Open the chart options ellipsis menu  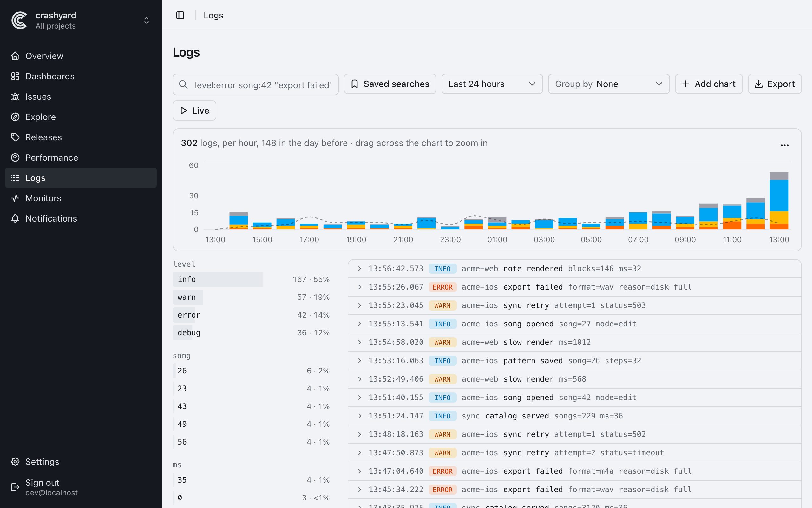click(x=784, y=145)
